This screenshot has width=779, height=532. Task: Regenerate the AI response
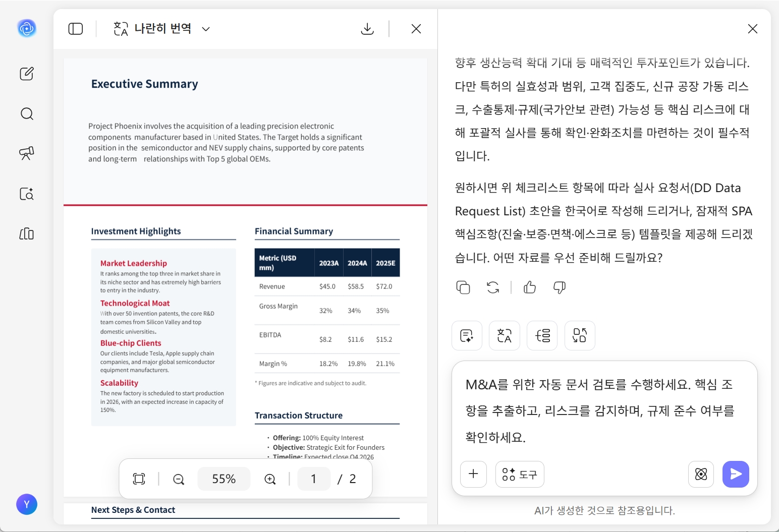493,287
